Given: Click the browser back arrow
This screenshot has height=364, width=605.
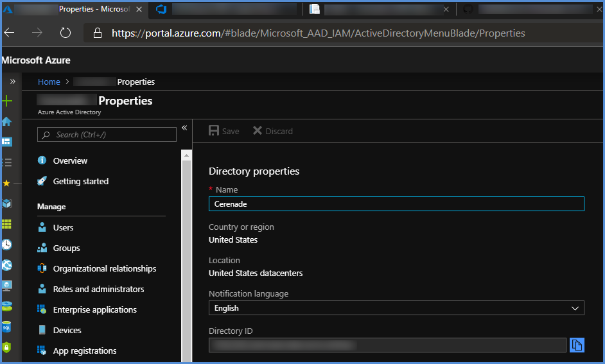Looking at the screenshot, I should [9, 33].
